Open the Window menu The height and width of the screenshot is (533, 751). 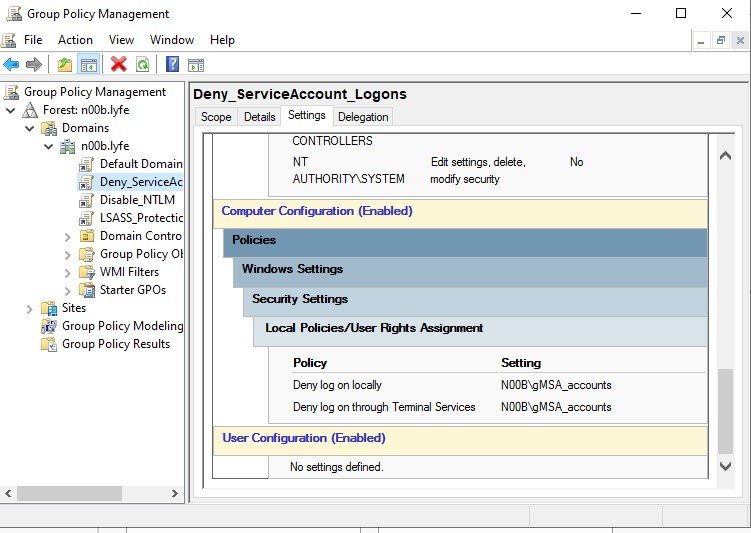[x=172, y=40]
